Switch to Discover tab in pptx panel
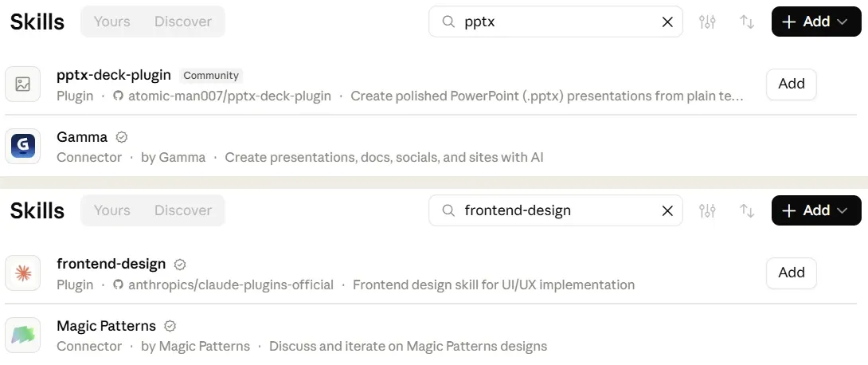 coord(182,22)
